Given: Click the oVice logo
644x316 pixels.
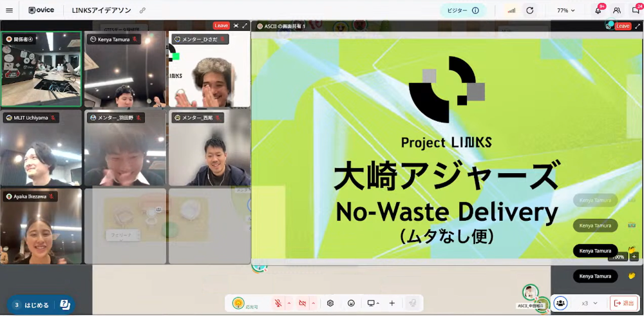Looking at the screenshot, I should (41, 10).
